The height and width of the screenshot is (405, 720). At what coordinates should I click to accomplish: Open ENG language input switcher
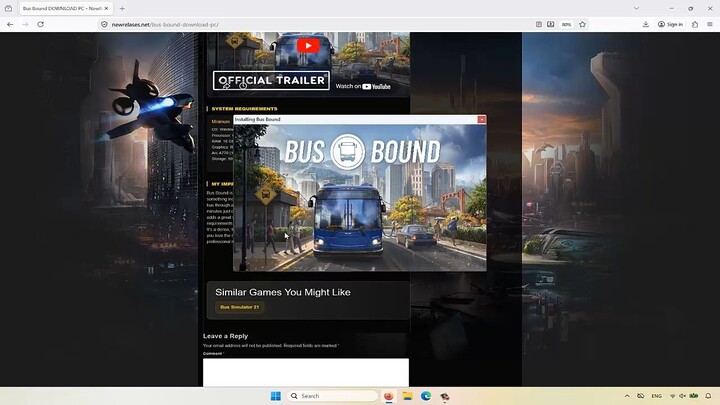657,396
